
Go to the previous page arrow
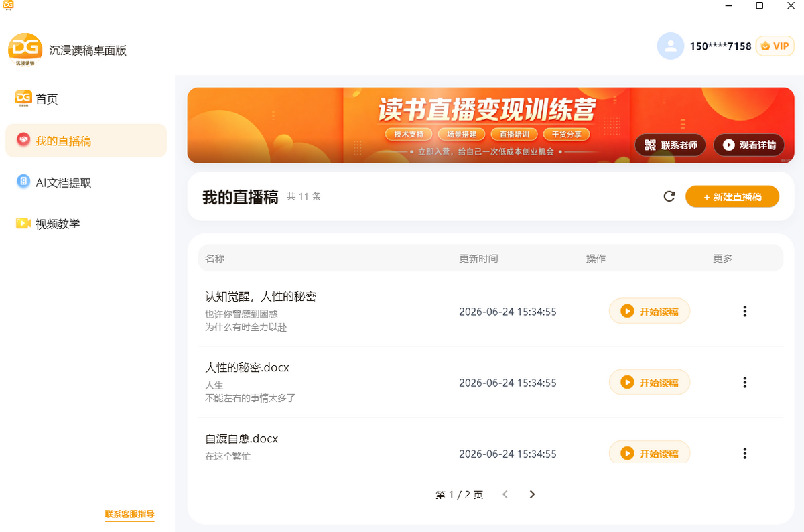[505, 494]
